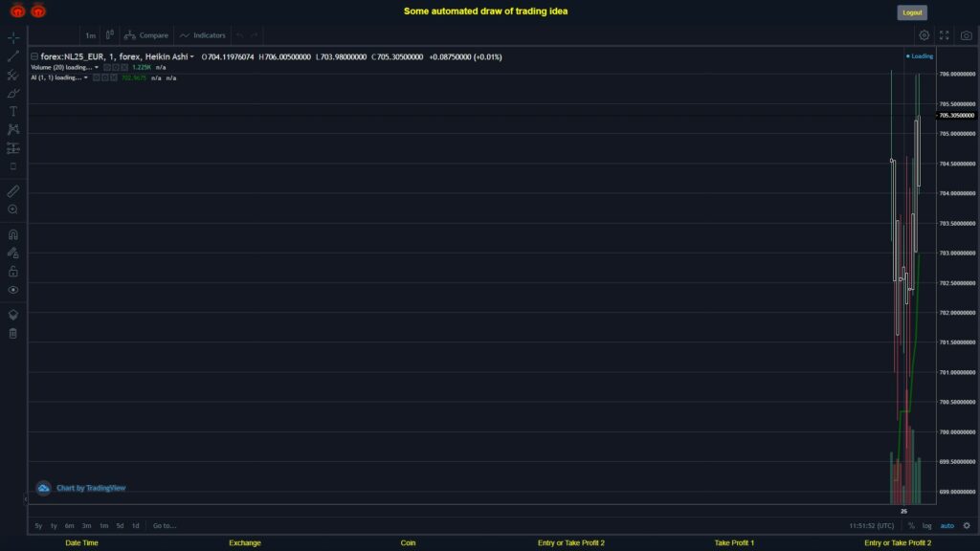Click the Logout button
This screenshot has height=551, width=980.
pyautogui.click(x=912, y=12)
